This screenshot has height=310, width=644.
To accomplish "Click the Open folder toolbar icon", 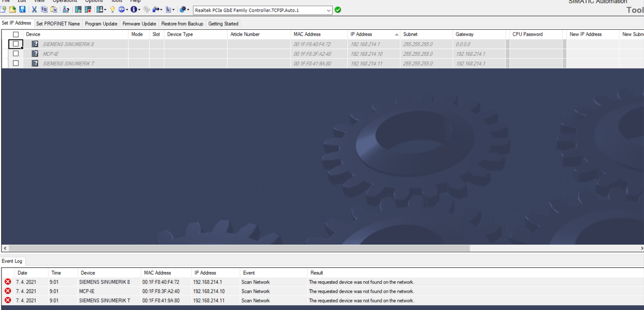I will point(13,10).
